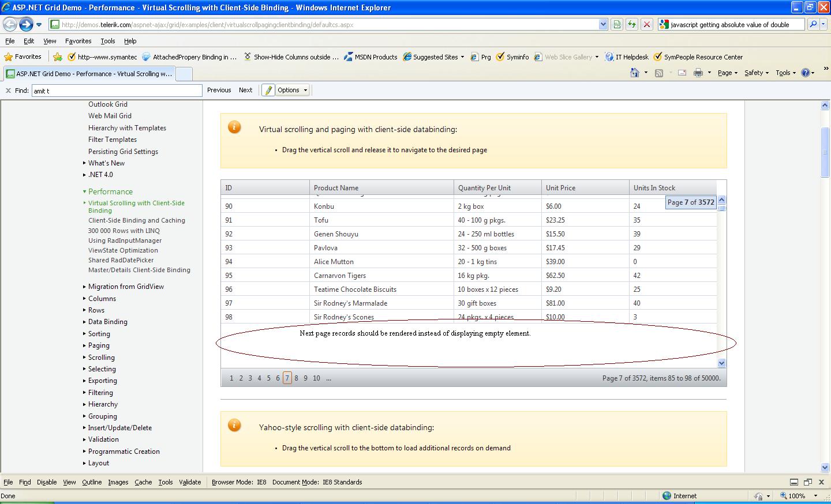The height and width of the screenshot is (504, 831).
Task: Click the RSS feeds icon
Action: (659, 73)
